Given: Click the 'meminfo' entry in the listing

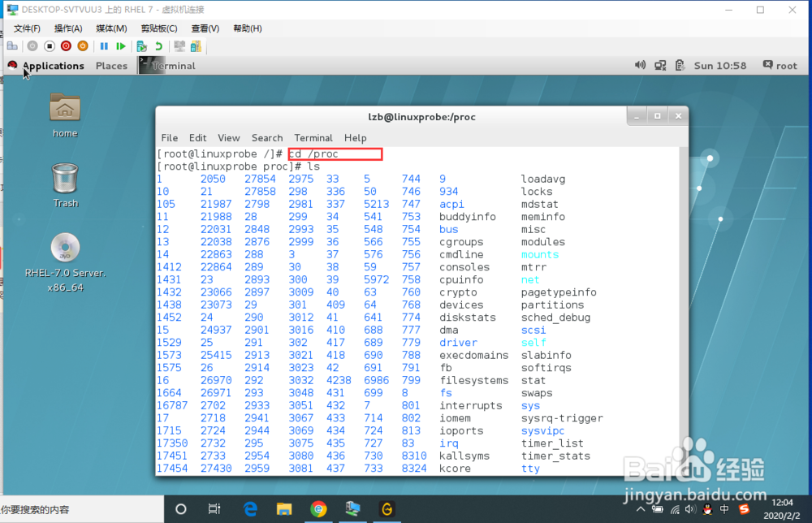Looking at the screenshot, I should coord(542,217).
